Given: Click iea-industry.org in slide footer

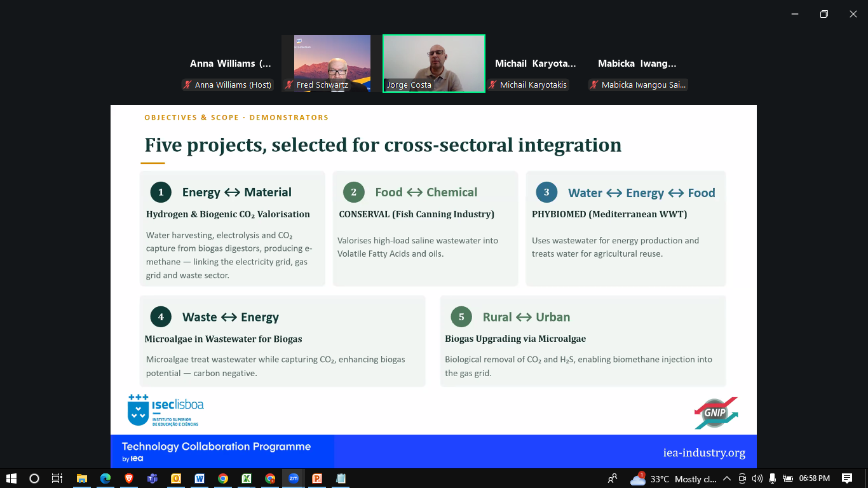Looking at the screenshot, I should point(704,453).
